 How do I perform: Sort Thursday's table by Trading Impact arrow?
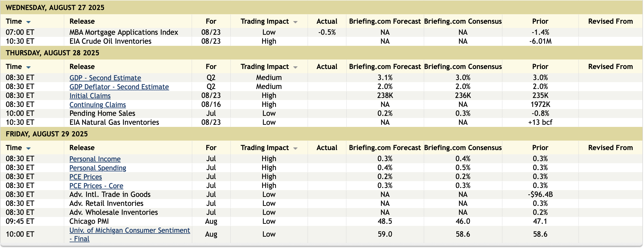[295, 67]
